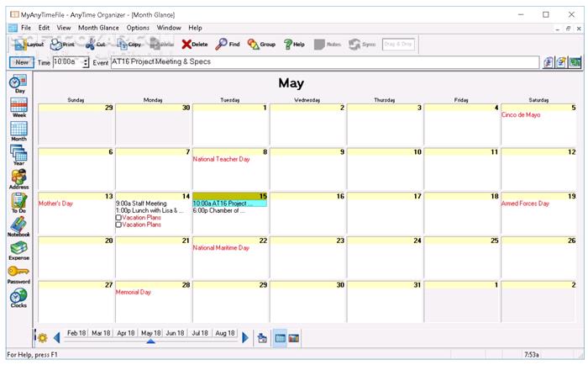Click the second icon right of Event field
Image resolution: width=588 pixels, height=365 pixels.
561,62
